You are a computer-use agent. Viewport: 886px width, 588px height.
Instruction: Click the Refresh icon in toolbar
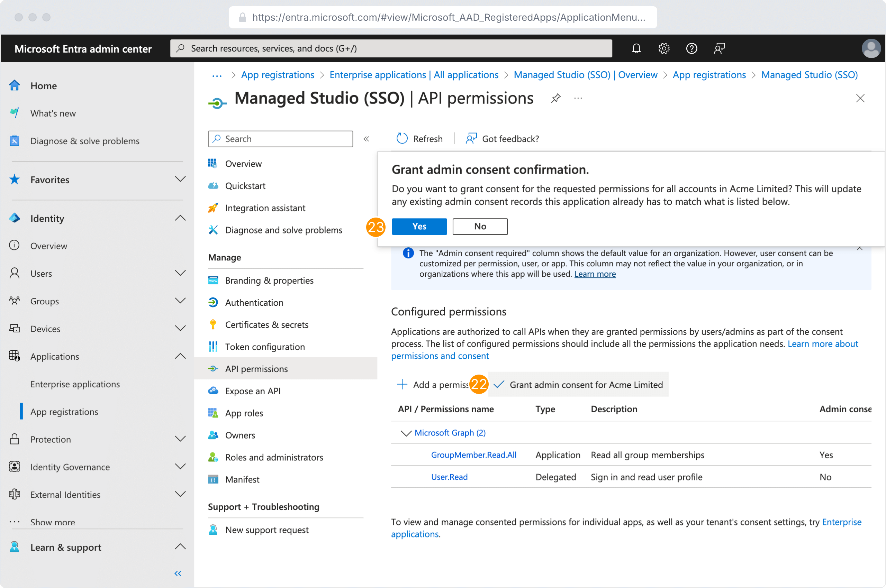pos(402,139)
